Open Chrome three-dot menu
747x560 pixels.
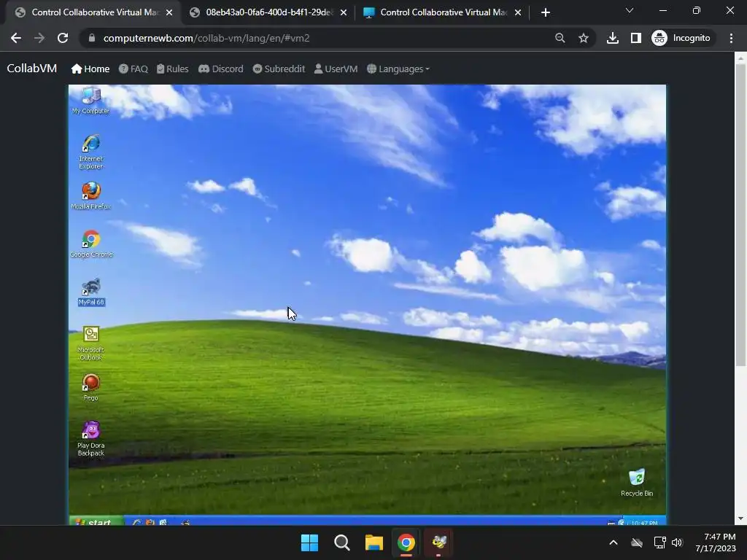(731, 38)
